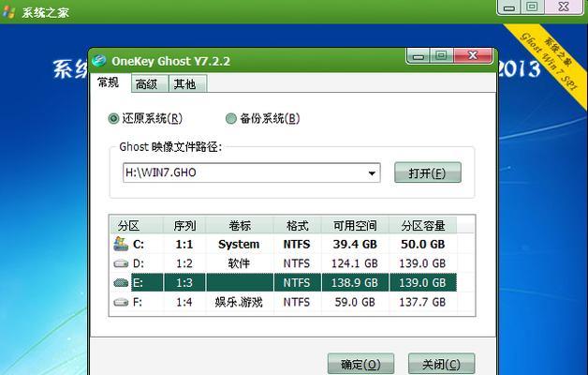
Task: Minimize the 系统之家 outer window
Action: pyautogui.click(x=508, y=7)
